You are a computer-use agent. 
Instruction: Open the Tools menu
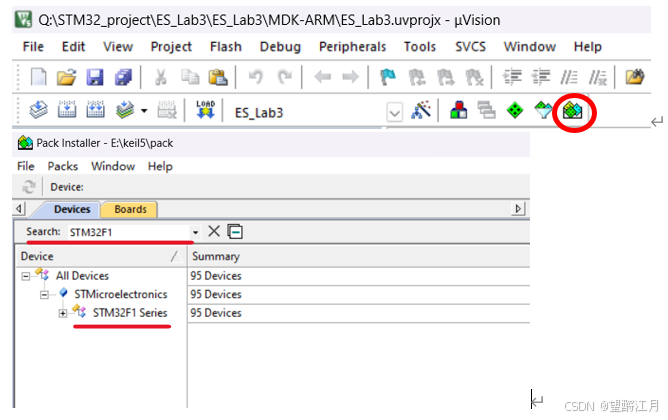coord(420,46)
